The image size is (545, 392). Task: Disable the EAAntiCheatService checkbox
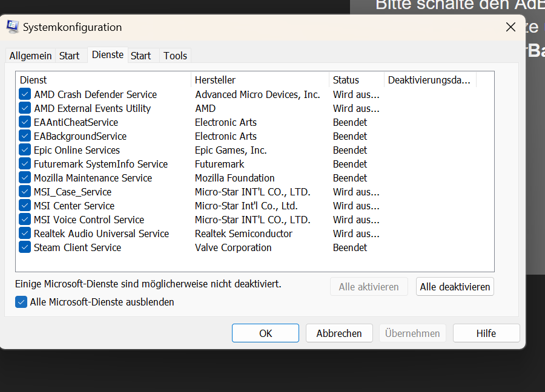(x=25, y=122)
